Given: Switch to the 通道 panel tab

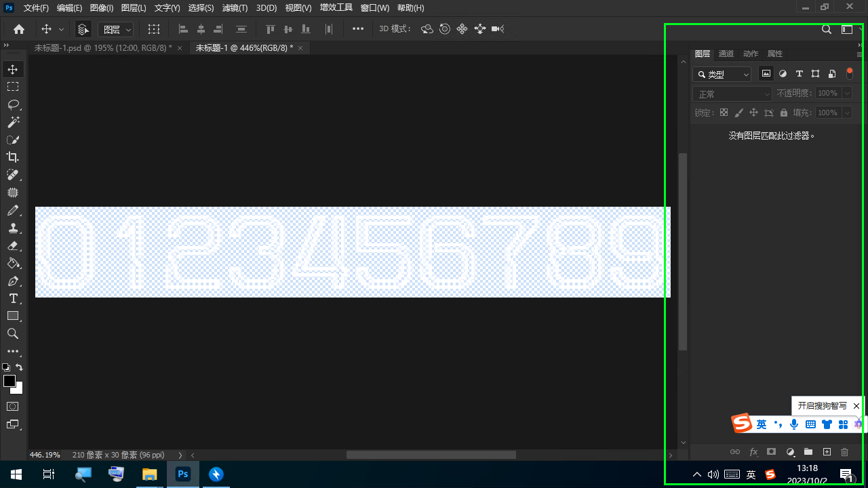Looking at the screenshot, I should (x=726, y=54).
